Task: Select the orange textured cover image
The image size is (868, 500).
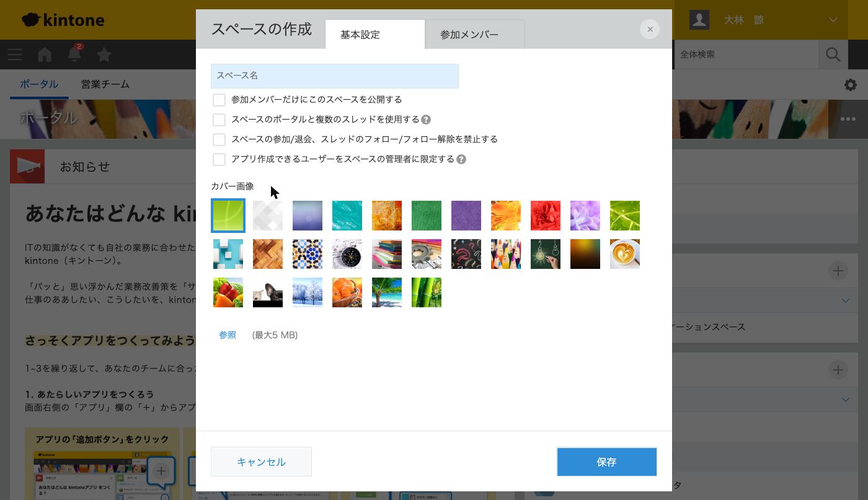Action: click(x=387, y=216)
